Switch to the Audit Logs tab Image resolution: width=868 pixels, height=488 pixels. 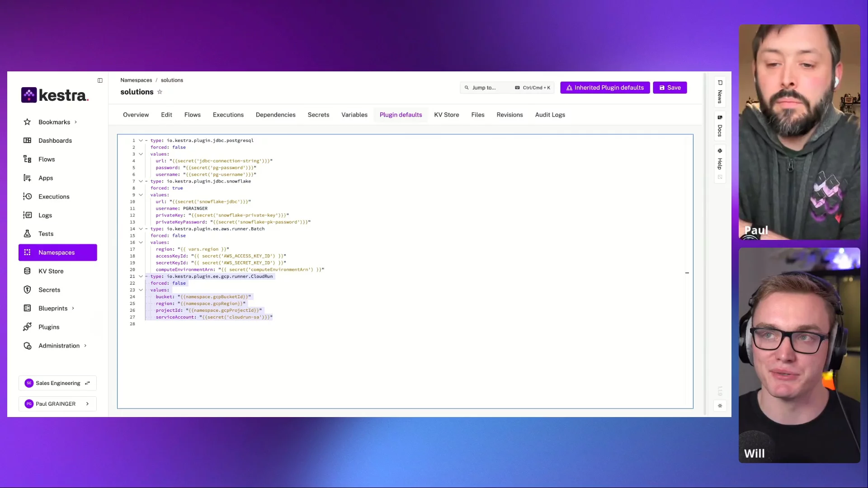point(550,115)
